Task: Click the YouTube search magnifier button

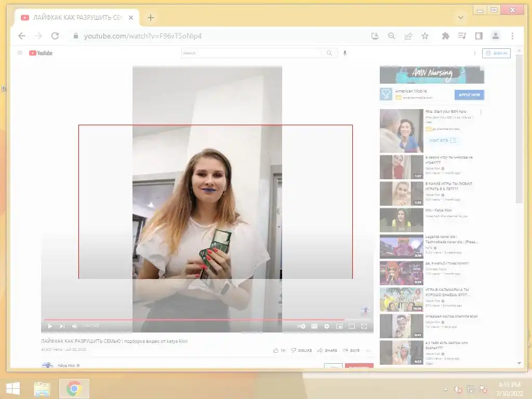Action: click(x=329, y=53)
